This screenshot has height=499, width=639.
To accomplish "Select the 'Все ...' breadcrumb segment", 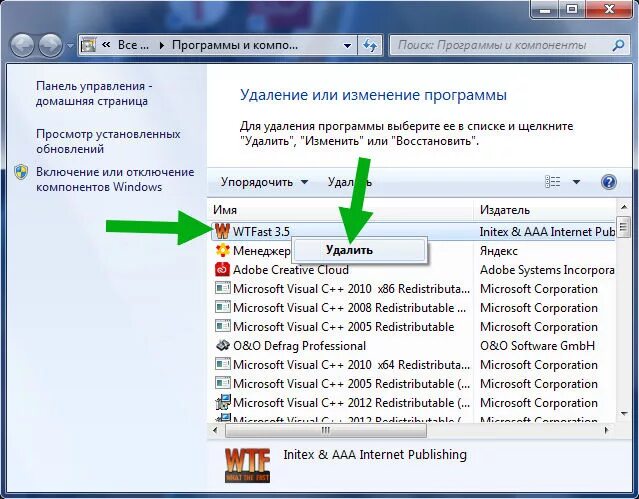I will 133,45.
